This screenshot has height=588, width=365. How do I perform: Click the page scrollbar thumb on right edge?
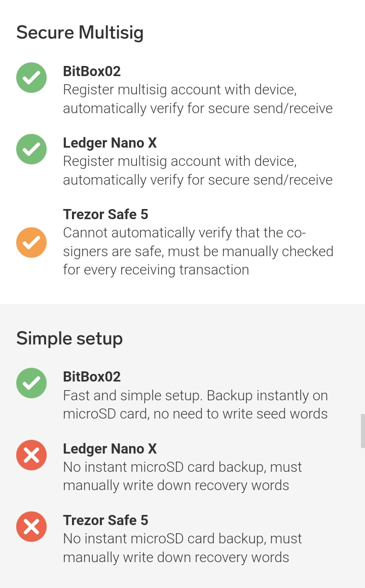tap(362, 431)
